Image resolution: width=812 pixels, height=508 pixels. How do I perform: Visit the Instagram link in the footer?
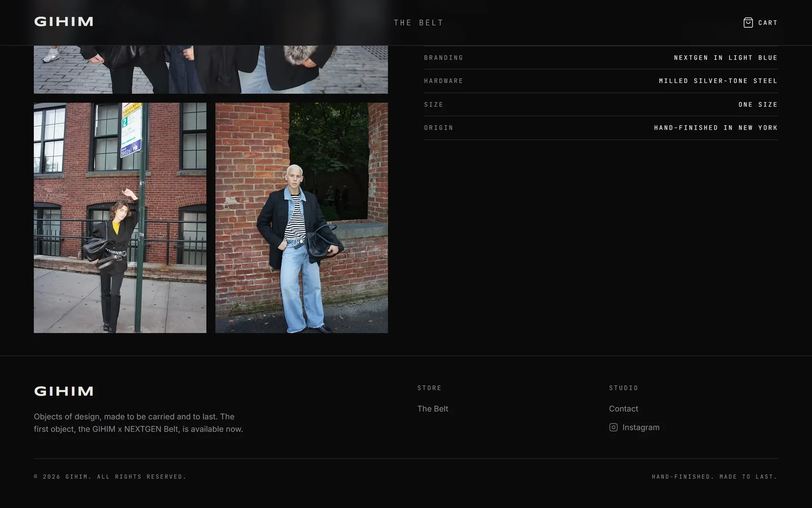tap(634, 427)
